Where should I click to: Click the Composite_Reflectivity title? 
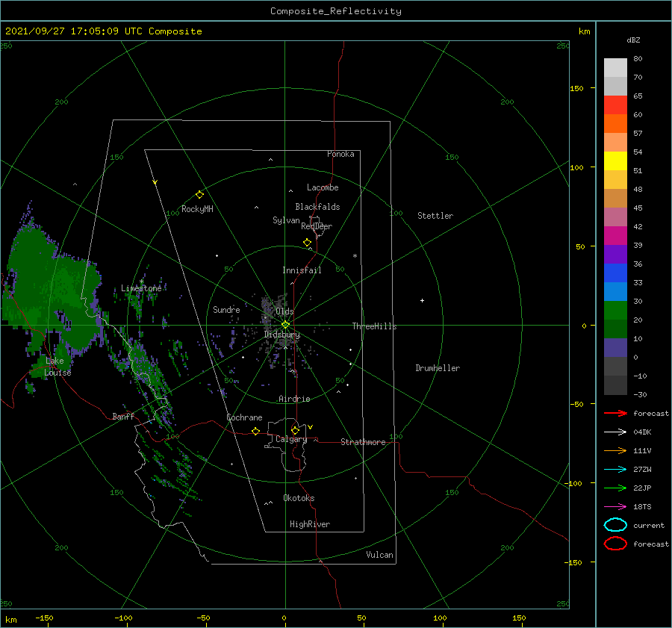pos(335,10)
